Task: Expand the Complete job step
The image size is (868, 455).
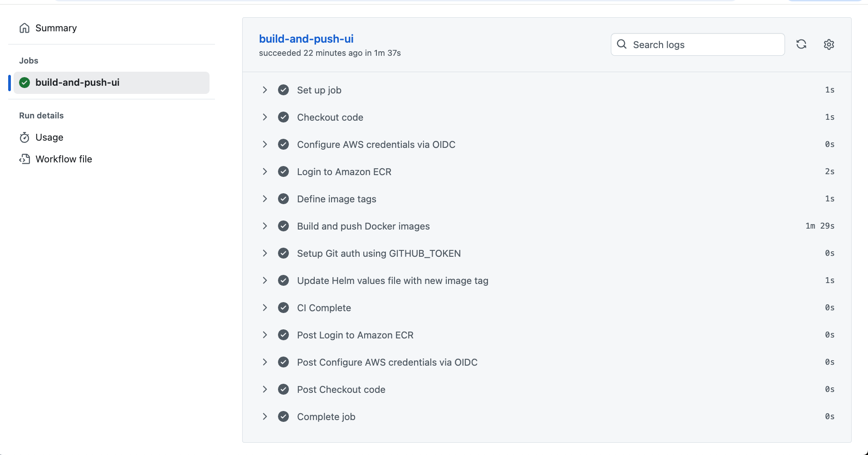Action: 265,416
